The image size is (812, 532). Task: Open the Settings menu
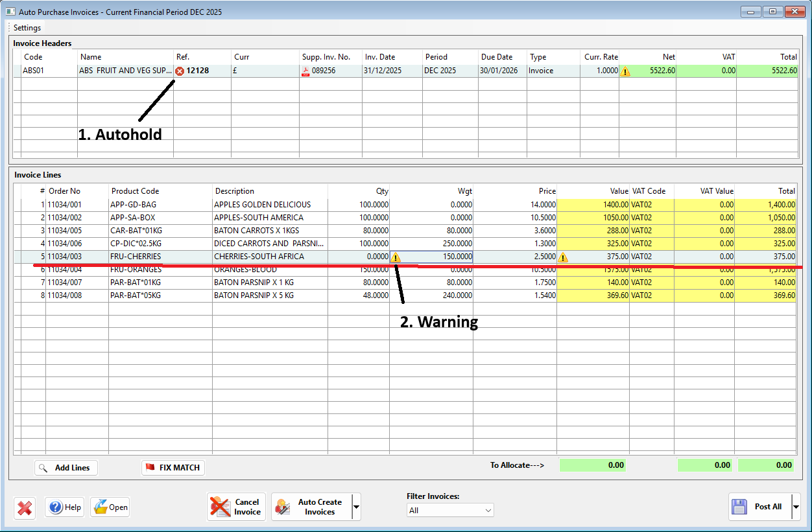pyautogui.click(x=27, y=28)
